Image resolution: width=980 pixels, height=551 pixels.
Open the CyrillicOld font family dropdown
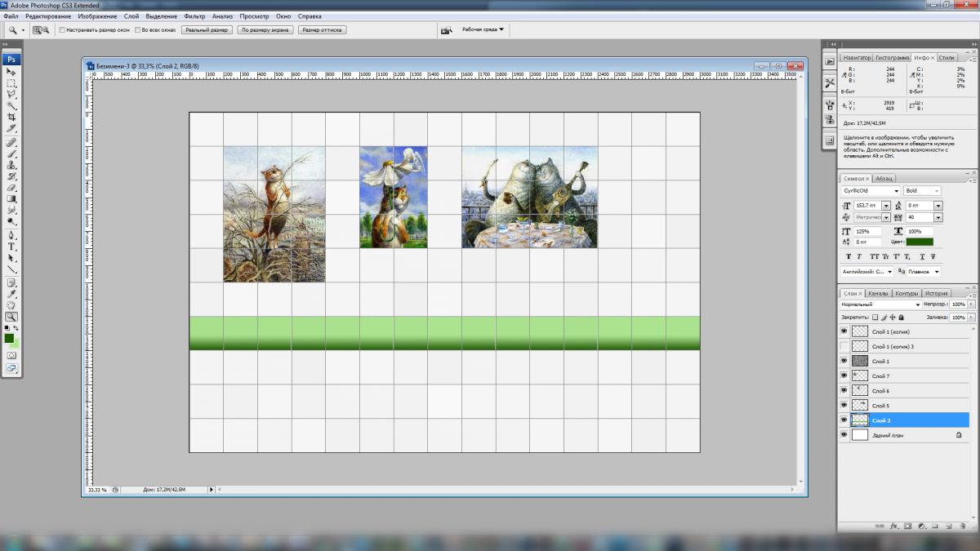click(x=869, y=190)
